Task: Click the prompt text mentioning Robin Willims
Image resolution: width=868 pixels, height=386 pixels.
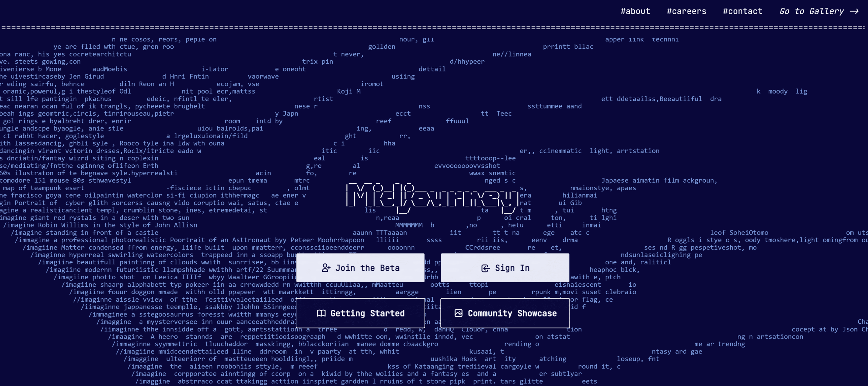Action: [100, 225]
